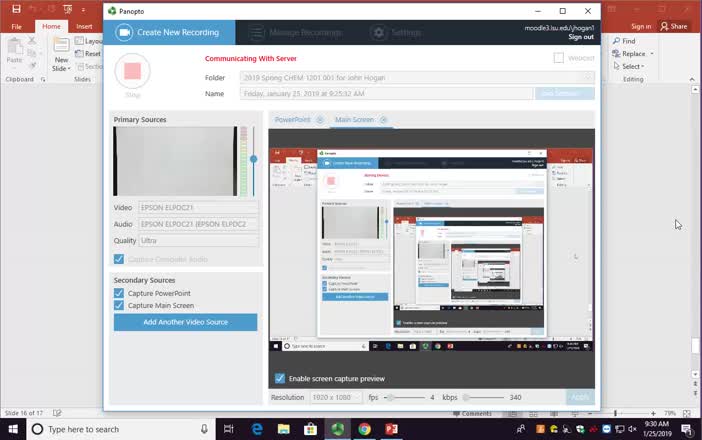The height and width of the screenshot is (440, 702).
Task: Edit the recording Name field
Action: tap(387, 94)
